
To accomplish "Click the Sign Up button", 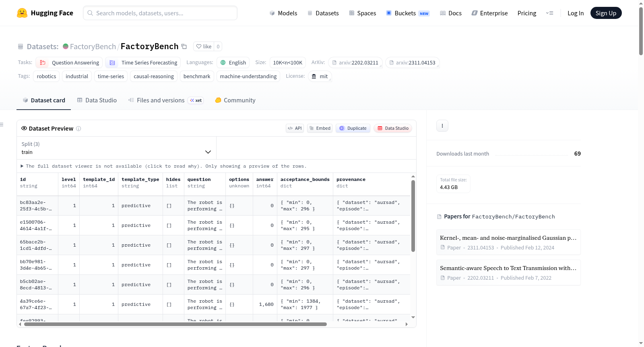I will [606, 13].
